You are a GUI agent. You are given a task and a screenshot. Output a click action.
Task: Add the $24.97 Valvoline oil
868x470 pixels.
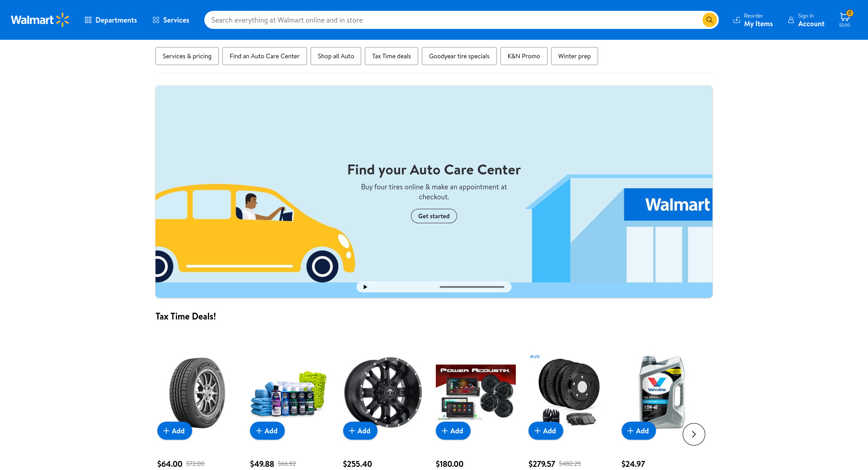click(x=639, y=431)
